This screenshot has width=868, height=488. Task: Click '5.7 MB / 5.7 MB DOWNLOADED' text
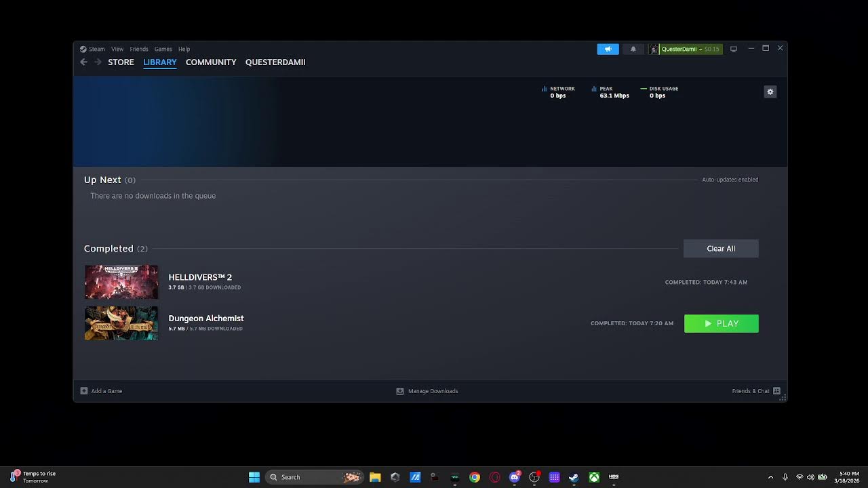[205, 329]
